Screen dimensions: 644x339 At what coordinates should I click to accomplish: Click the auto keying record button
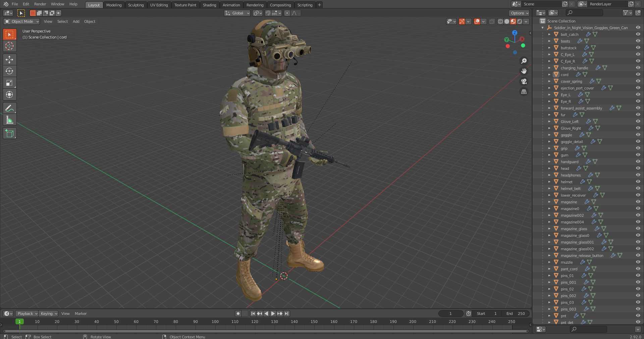[238, 314]
